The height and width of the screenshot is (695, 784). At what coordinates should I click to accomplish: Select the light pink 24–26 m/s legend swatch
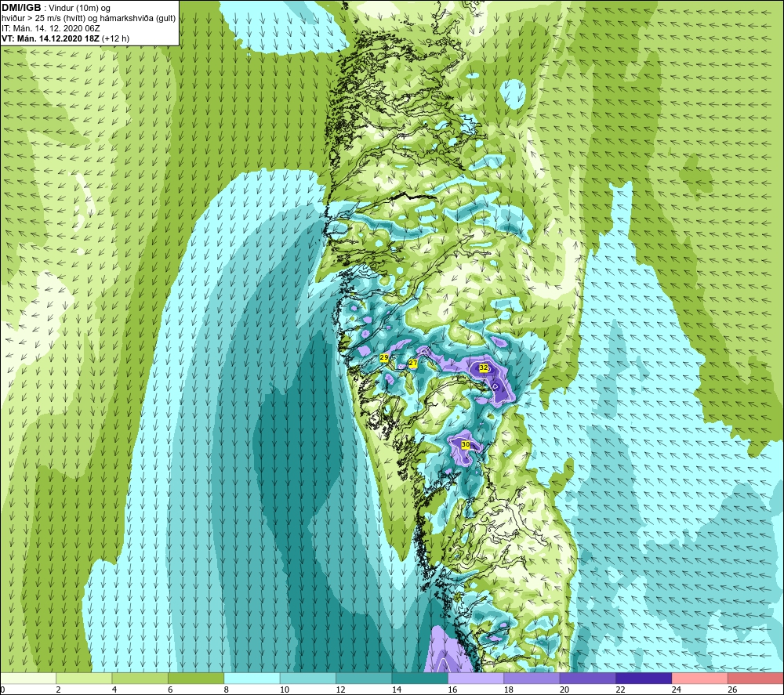[x=700, y=679]
